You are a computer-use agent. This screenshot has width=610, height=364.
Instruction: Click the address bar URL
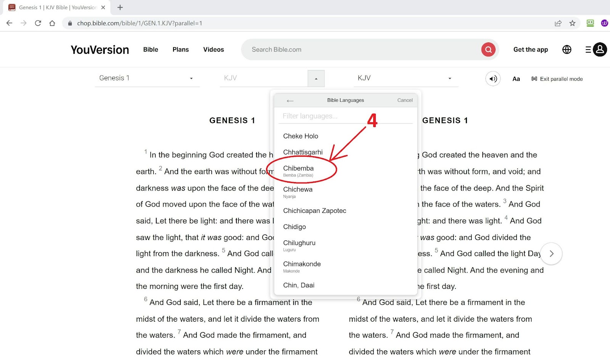(x=140, y=23)
